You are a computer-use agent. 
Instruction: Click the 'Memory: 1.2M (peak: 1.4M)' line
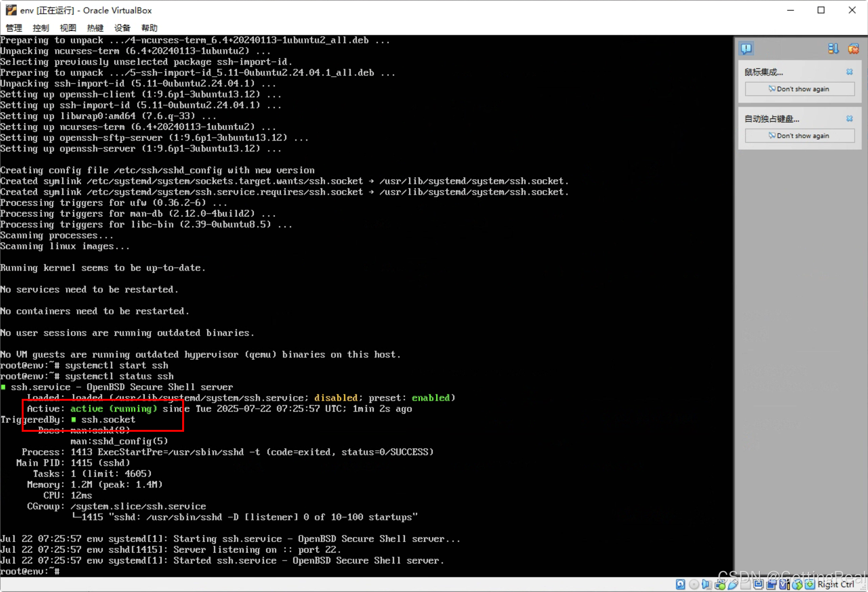point(95,485)
